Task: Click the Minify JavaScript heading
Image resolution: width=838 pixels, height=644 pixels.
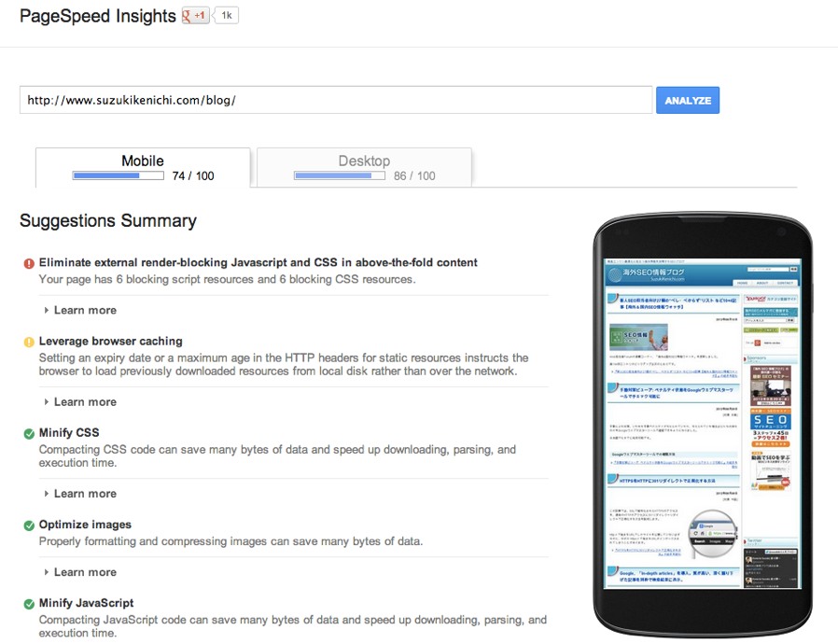Action: (x=86, y=603)
